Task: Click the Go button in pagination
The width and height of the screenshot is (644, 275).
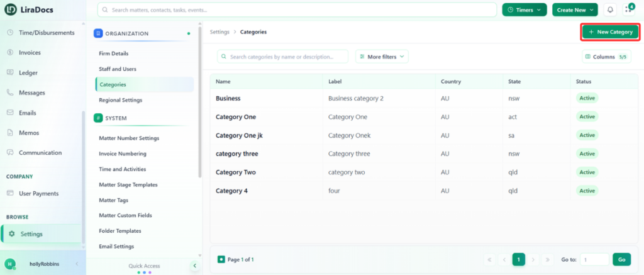Action: [622, 259]
